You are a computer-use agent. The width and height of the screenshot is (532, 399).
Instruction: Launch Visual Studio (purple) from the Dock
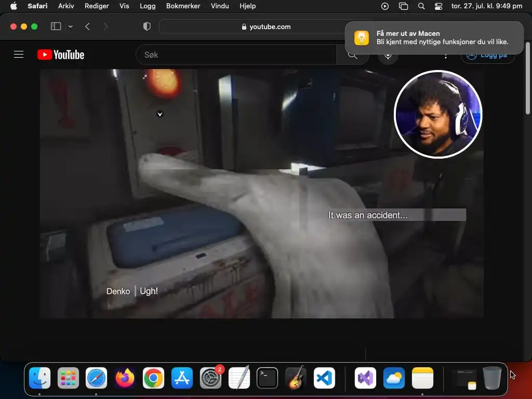tap(365, 378)
